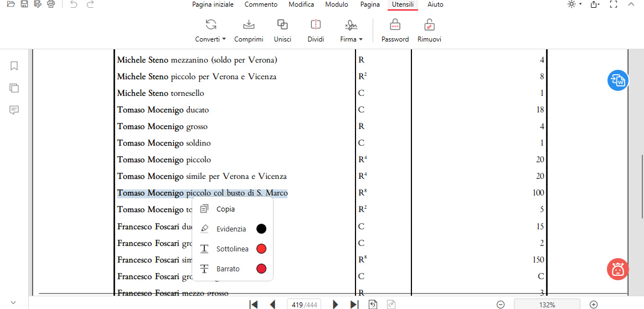Click the 132% zoom level field
This screenshot has width=644, height=309.
(547, 305)
